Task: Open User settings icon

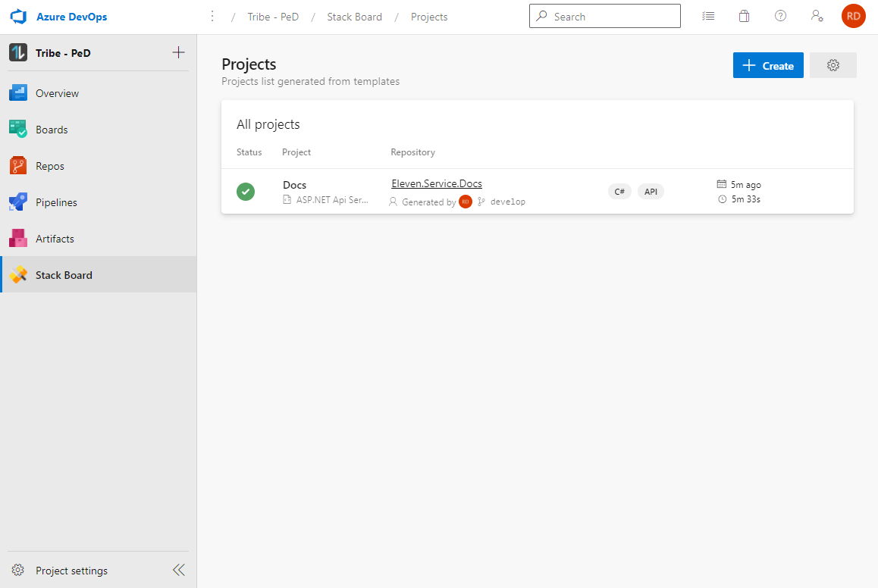Action: tap(817, 16)
